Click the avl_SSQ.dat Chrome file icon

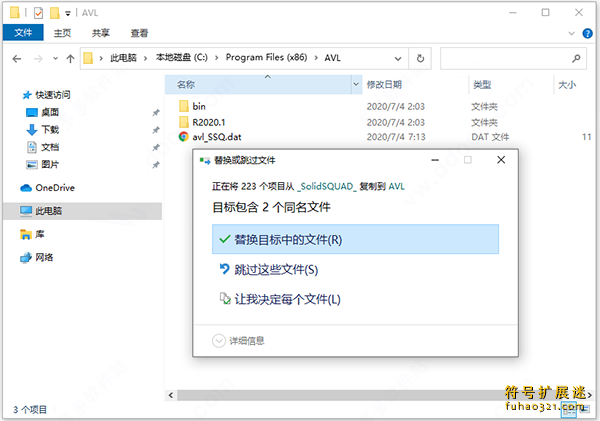point(184,137)
